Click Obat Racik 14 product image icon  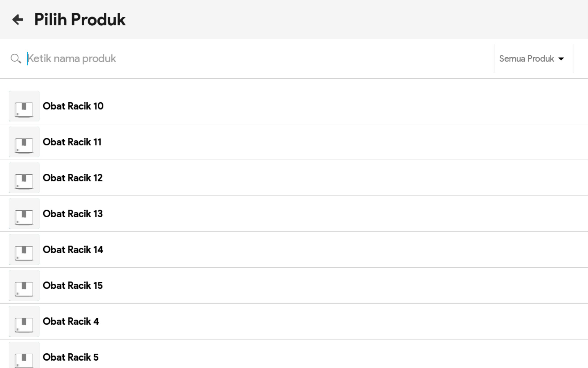click(24, 250)
